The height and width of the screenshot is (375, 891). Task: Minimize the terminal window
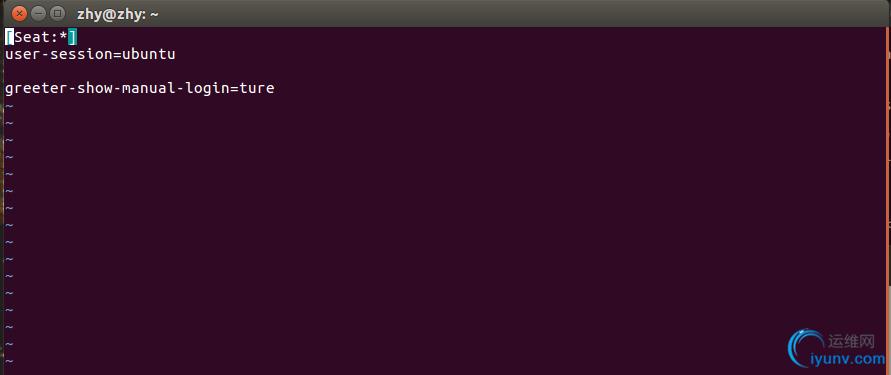pos(38,13)
